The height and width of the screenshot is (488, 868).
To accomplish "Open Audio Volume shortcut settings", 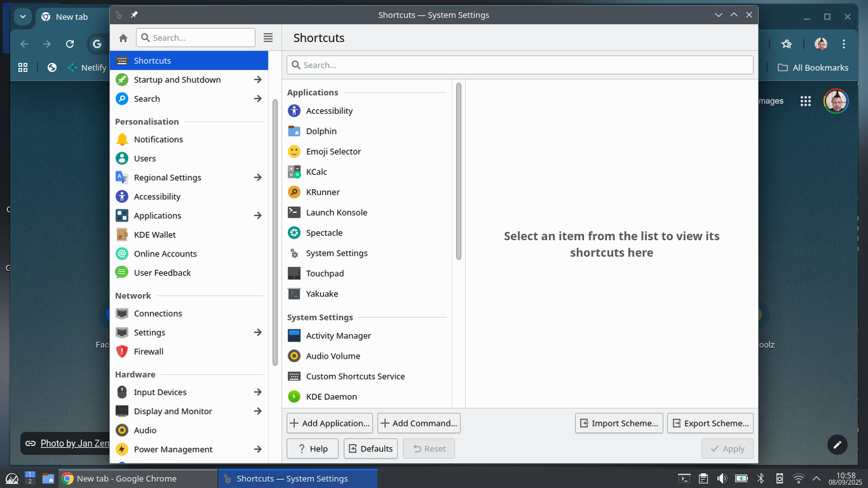I will click(x=333, y=356).
